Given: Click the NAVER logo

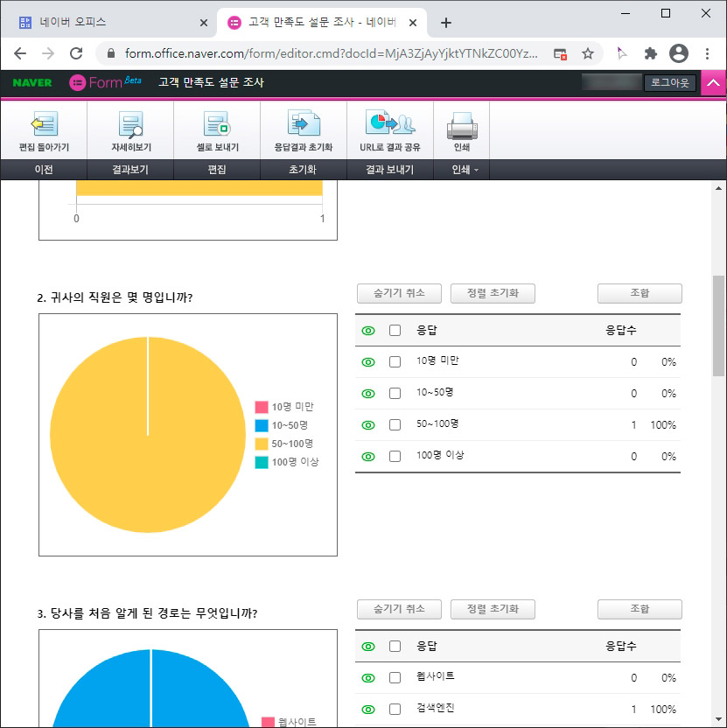Looking at the screenshot, I should (x=31, y=82).
